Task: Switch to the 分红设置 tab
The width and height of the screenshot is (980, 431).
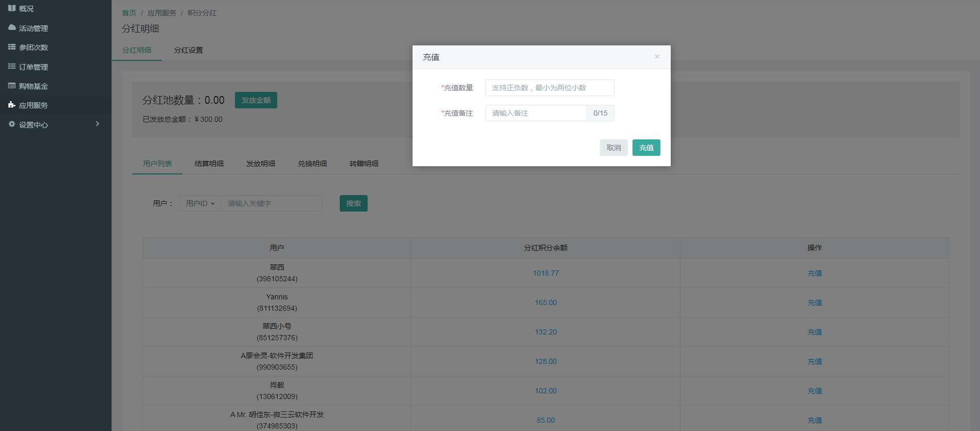Action: (x=188, y=50)
